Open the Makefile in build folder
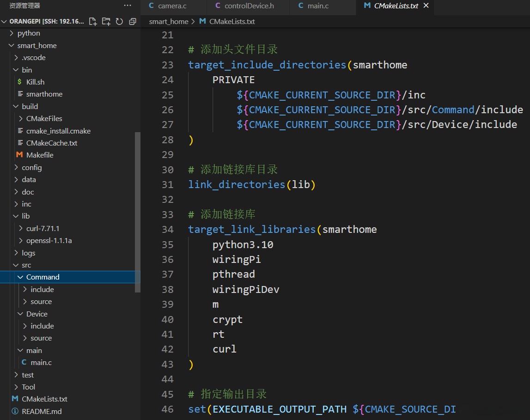Image resolution: width=530 pixels, height=420 pixels. click(40, 155)
